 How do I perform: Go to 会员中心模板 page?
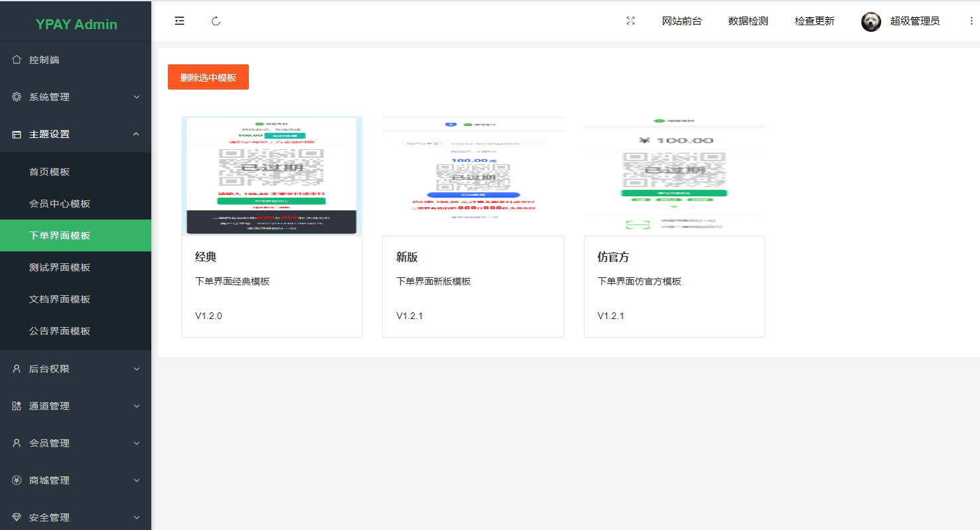[x=76, y=204]
